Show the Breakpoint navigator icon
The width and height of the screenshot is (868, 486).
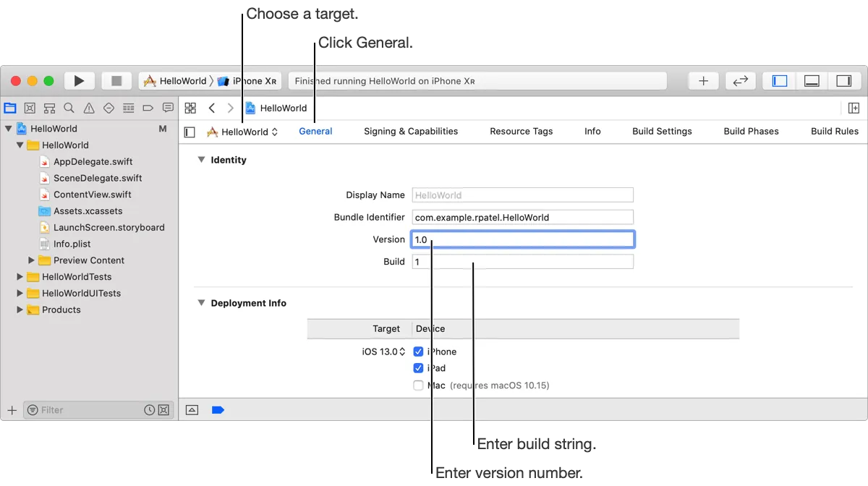pos(148,108)
